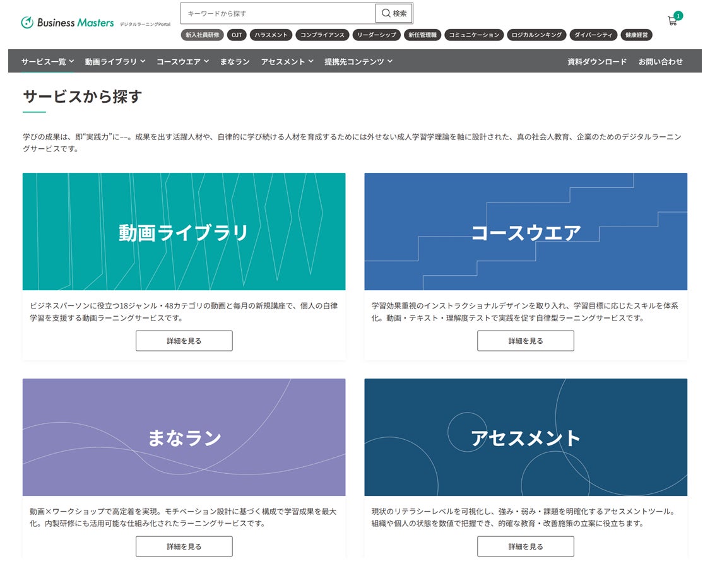Image resolution: width=710 pixels, height=588 pixels.
Task: Select the ダイバーシティ keyword tag
Action: pyautogui.click(x=593, y=35)
